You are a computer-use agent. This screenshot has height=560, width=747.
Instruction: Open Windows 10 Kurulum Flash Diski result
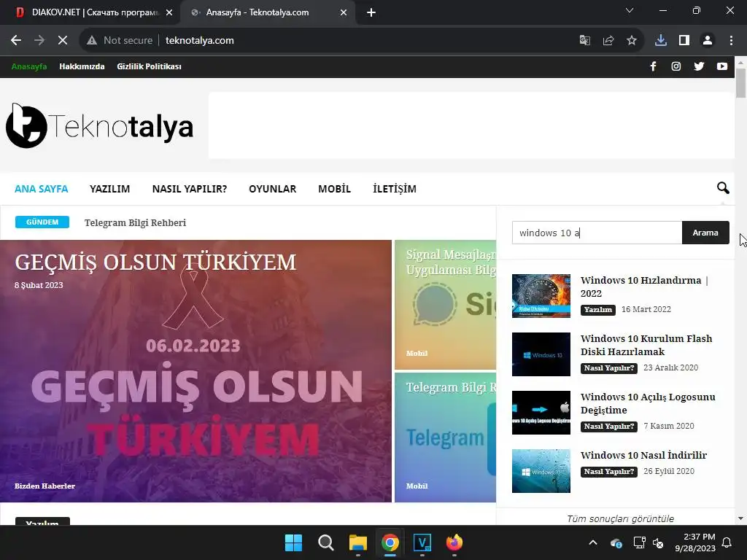pos(646,345)
